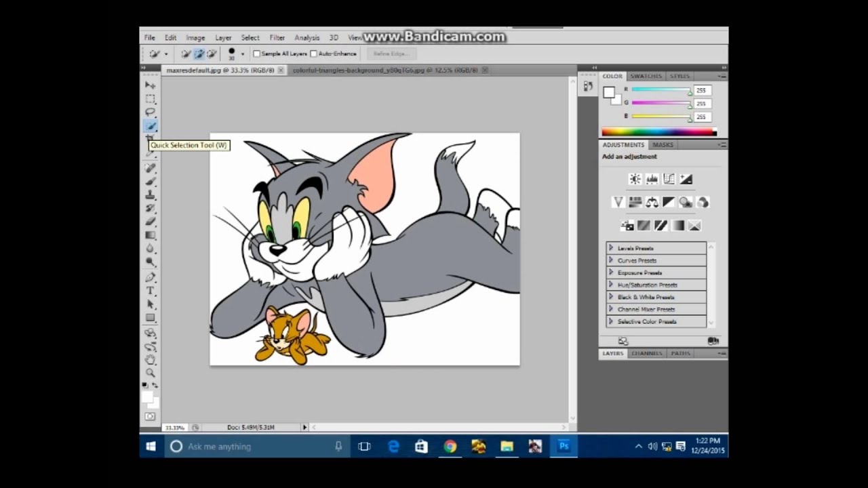Select the Horizontal Type tool
Image resolution: width=868 pixels, height=488 pixels.
coord(150,291)
